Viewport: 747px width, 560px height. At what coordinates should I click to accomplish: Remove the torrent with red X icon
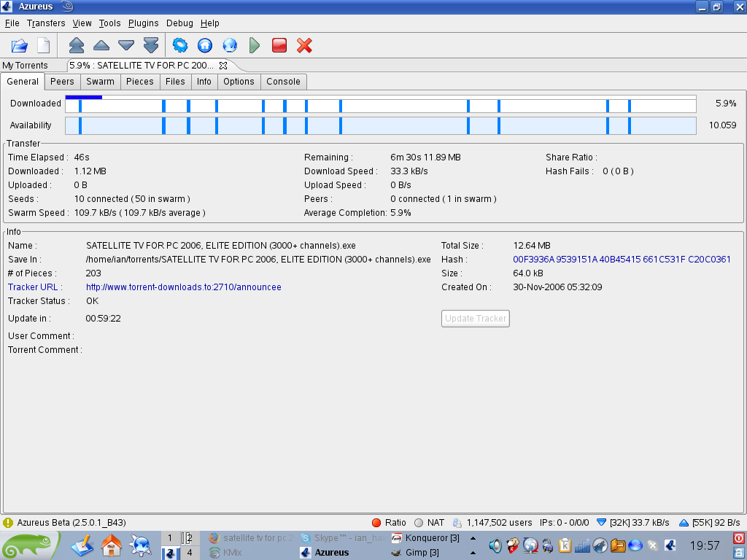click(x=304, y=46)
